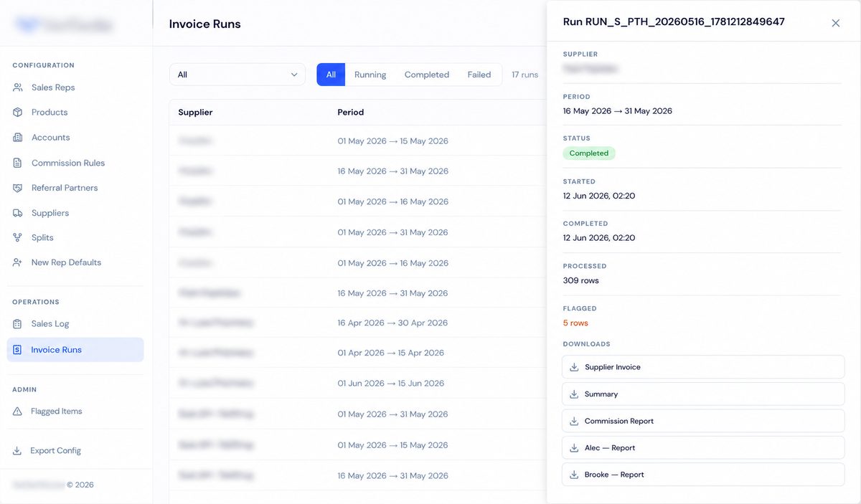Click the run ID title RUN_S_PTH_20260516
The width and height of the screenshot is (861, 504).
click(674, 22)
